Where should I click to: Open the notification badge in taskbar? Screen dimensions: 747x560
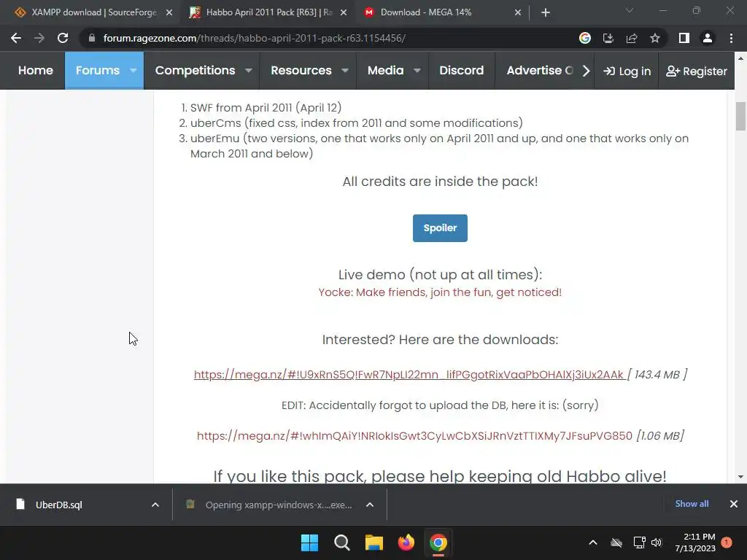click(727, 542)
